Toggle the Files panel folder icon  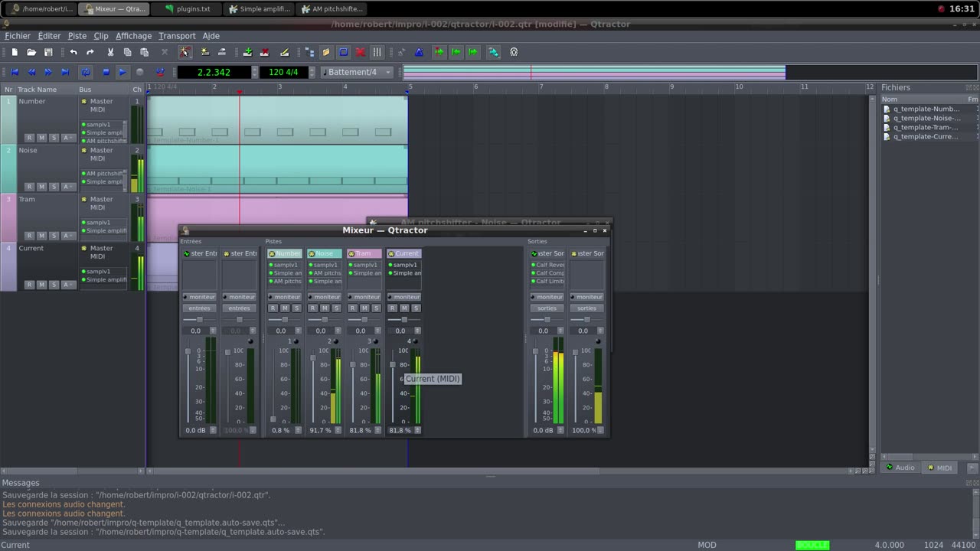coord(326,52)
